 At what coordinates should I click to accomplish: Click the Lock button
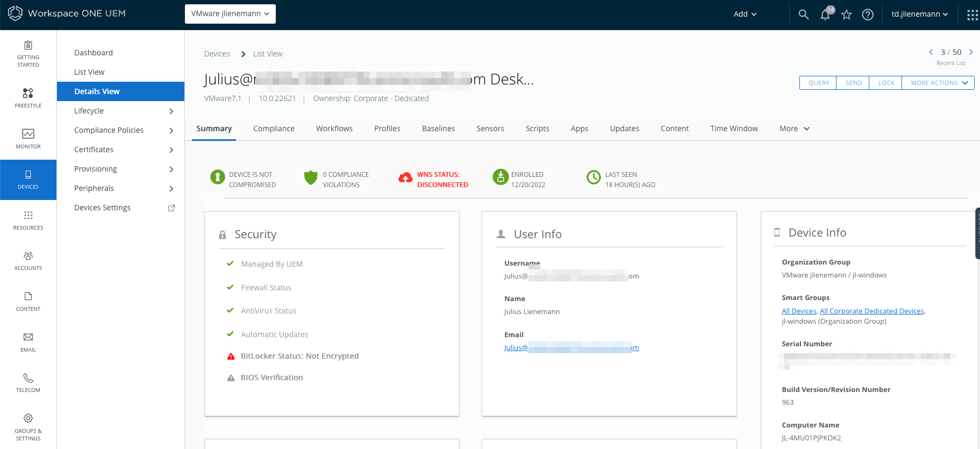click(886, 83)
